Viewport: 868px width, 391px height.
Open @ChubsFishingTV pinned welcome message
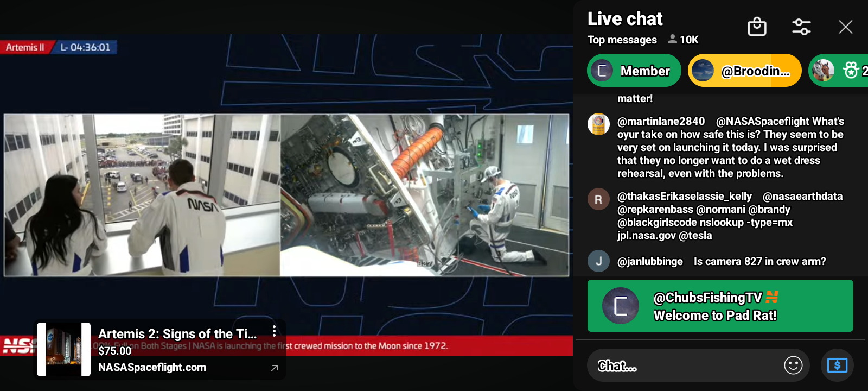click(x=720, y=306)
